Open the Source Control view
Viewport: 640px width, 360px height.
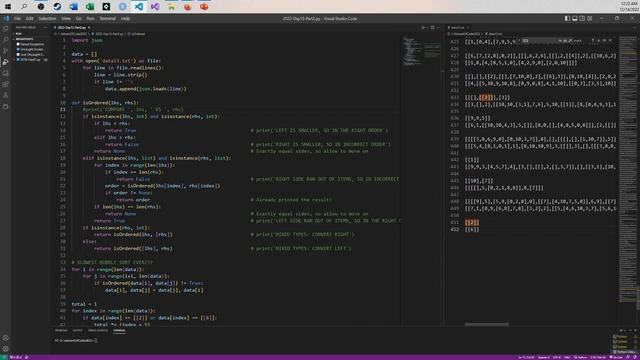pos(5,51)
